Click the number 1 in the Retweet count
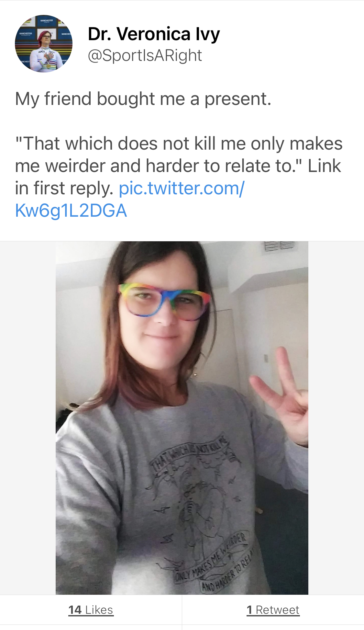Image resolution: width=364 pixels, height=630 pixels. point(249,610)
